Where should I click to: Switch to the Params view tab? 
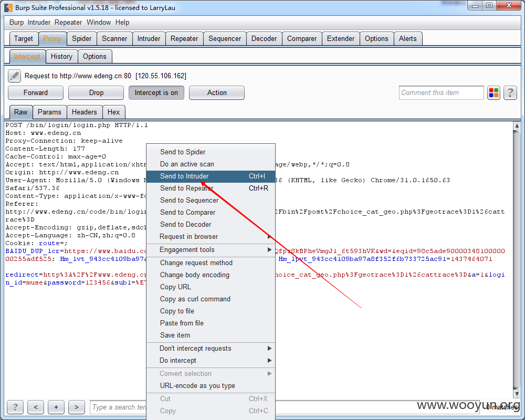49,112
